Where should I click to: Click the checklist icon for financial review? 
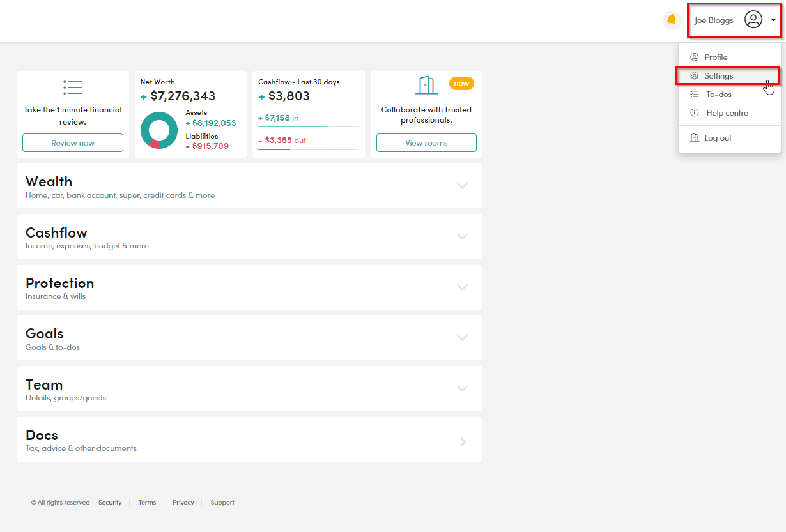73,87
